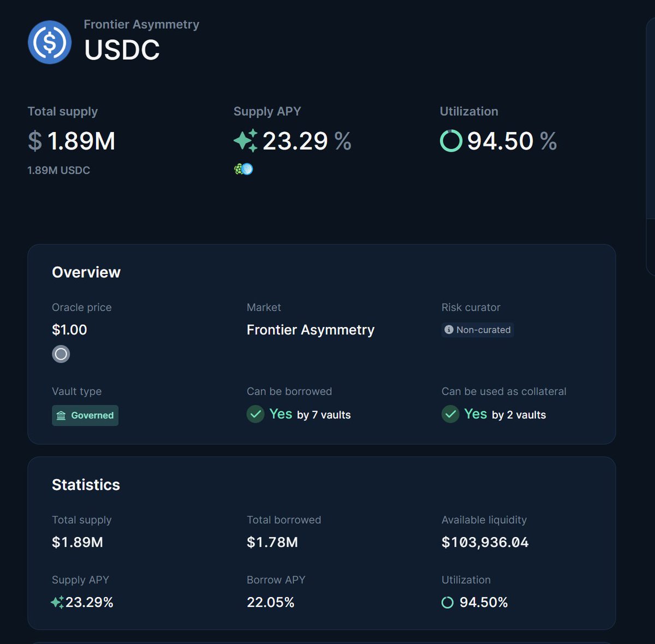The image size is (655, 644).
Task: Click the checkmark icon next to 'by 2 vaults'
Action: 450,414
